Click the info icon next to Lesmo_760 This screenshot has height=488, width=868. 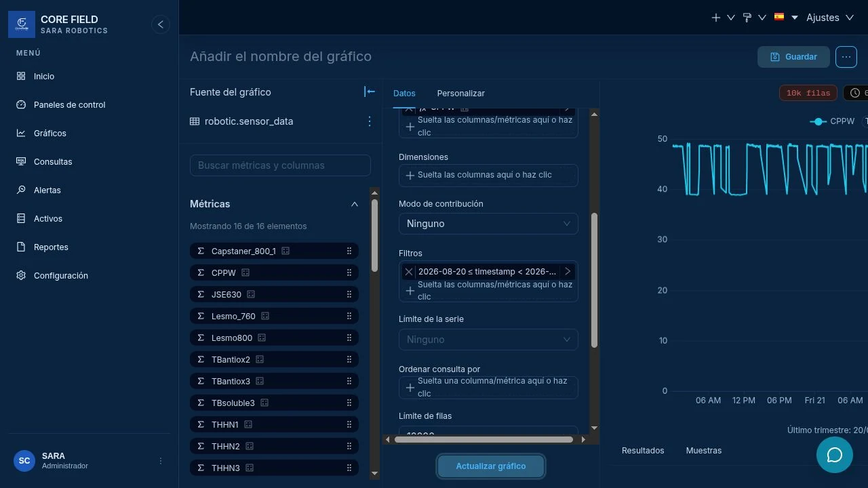[x=265, y=317]
